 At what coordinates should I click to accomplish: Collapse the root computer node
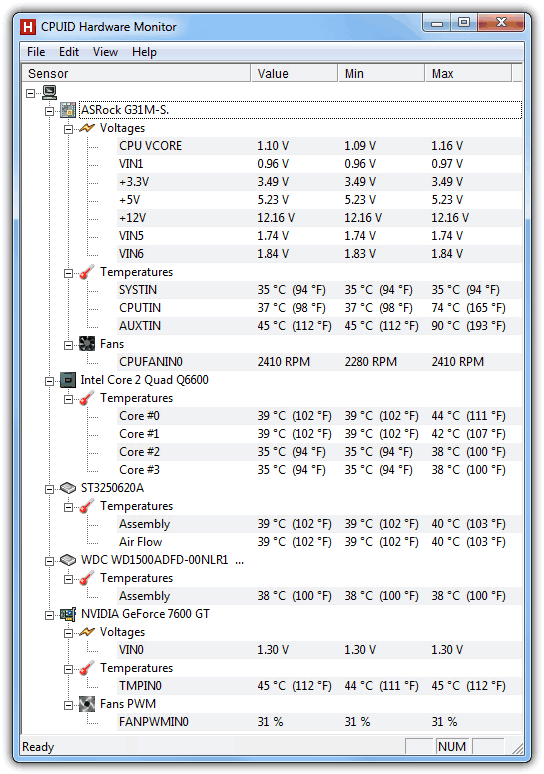[31, 93]
